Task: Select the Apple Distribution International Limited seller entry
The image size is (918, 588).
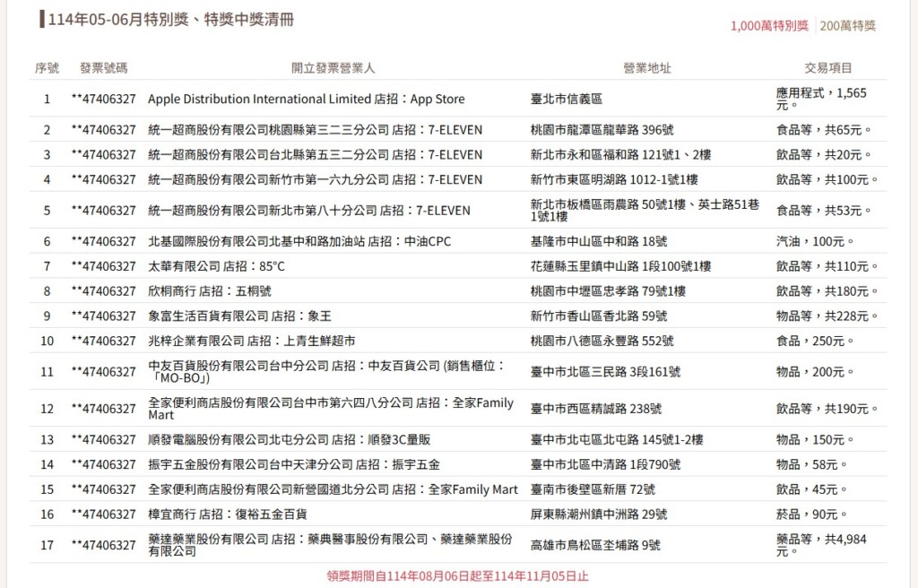Action: pos(306,99)
